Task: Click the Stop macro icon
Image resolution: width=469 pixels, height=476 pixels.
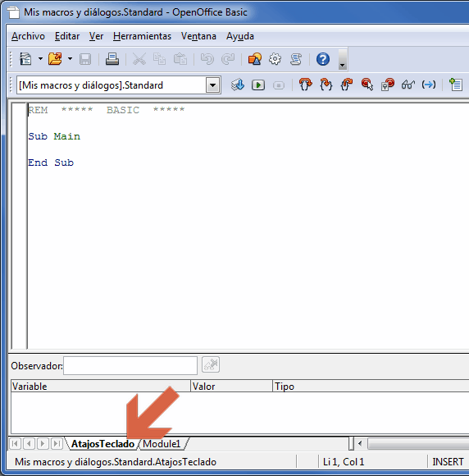Action: coord(279,85)
